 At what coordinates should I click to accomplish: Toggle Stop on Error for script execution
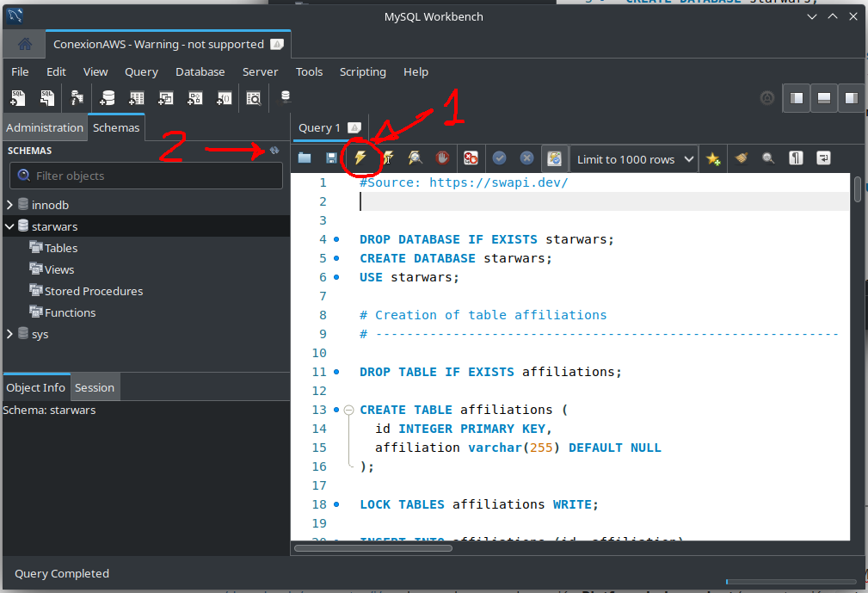471,158
